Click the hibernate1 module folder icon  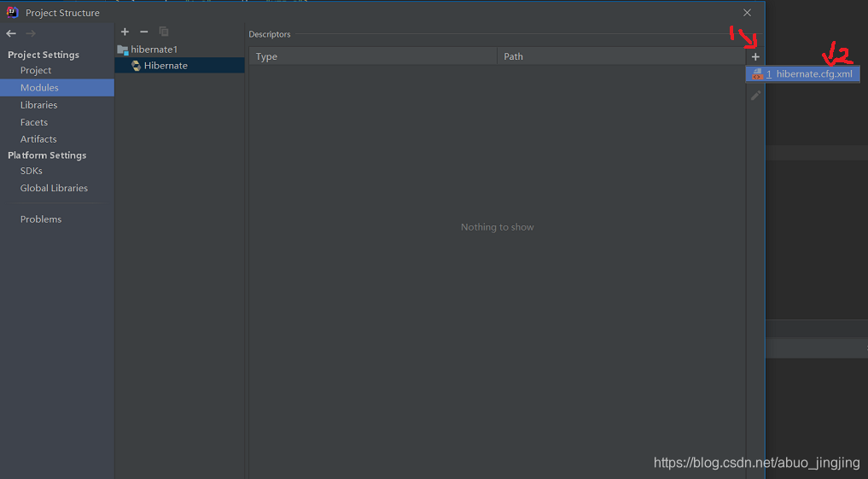(x=123, y=50)
